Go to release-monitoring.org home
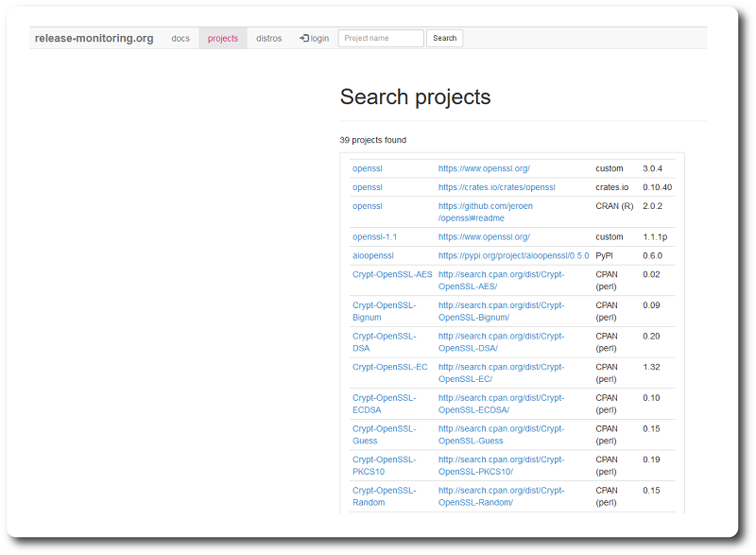This screenshot has height=555, width=756. point(94,38)
